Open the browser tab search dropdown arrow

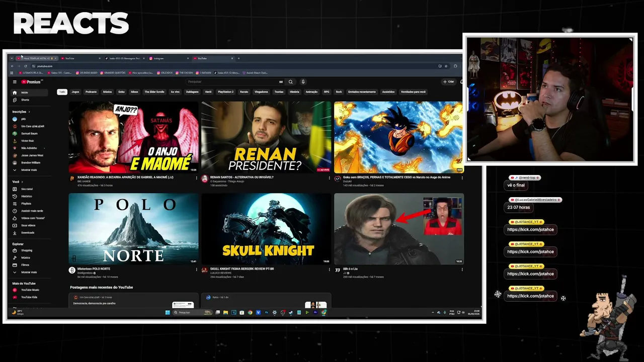[12, 58]
